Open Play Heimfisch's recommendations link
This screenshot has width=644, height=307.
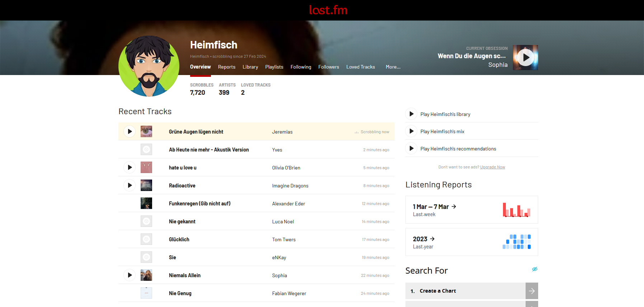458,149
